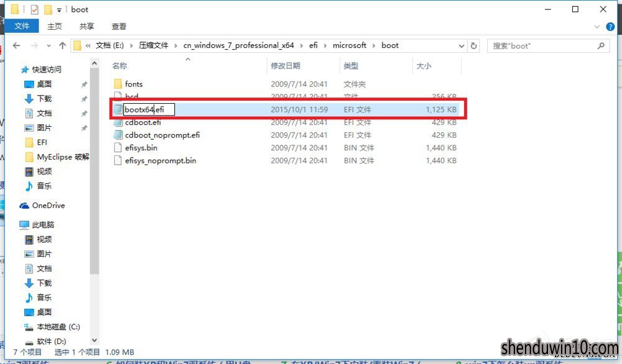Click 压缩文件 in the address path

(154, 45)
